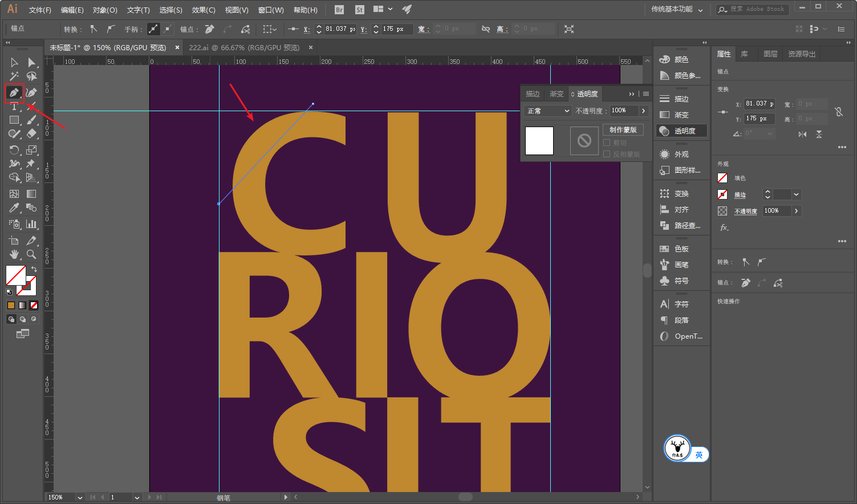Enable Draw Normal mode
Screen dimensions: 857x504
[x=11, y=319]
